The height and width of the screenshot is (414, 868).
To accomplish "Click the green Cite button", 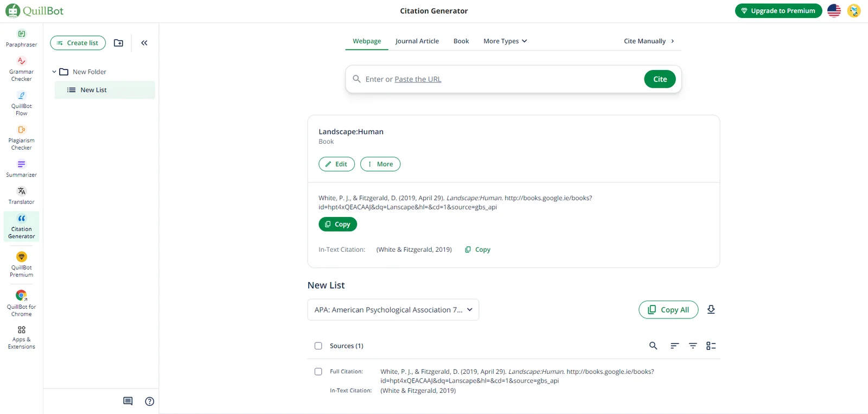I will (660, 79).
